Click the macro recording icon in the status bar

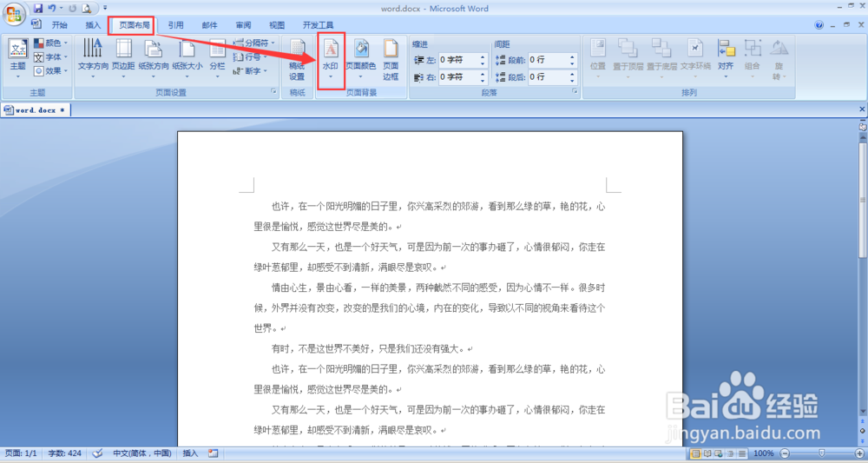[x=214, y=453]
